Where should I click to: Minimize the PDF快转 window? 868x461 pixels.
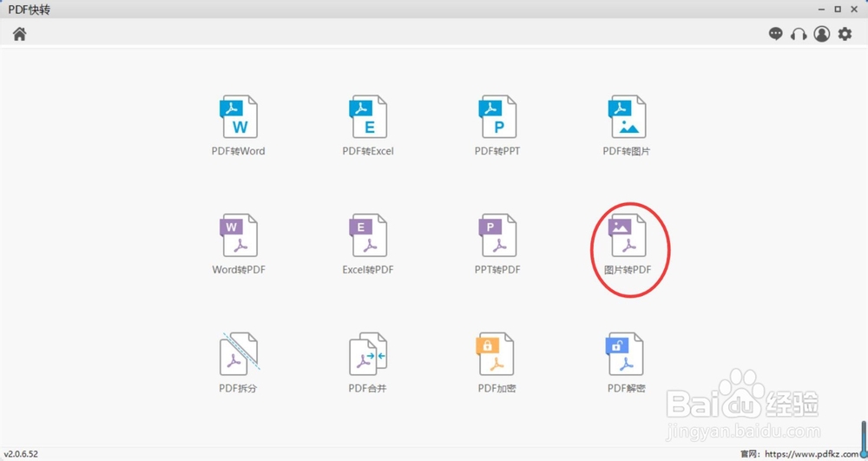(822, 10)
